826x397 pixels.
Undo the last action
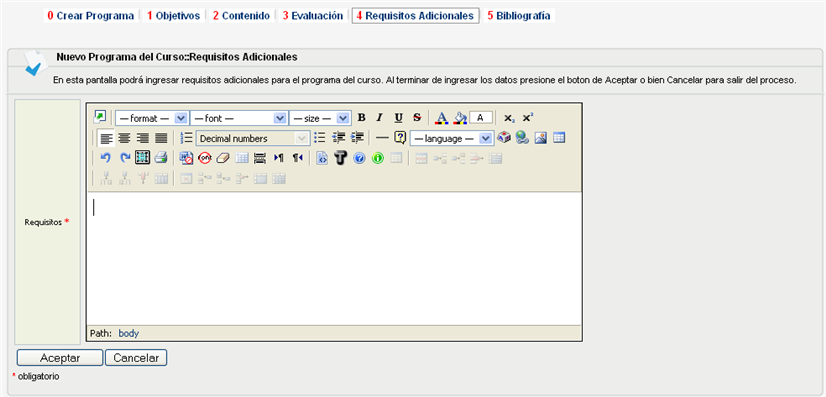point(106,157)
